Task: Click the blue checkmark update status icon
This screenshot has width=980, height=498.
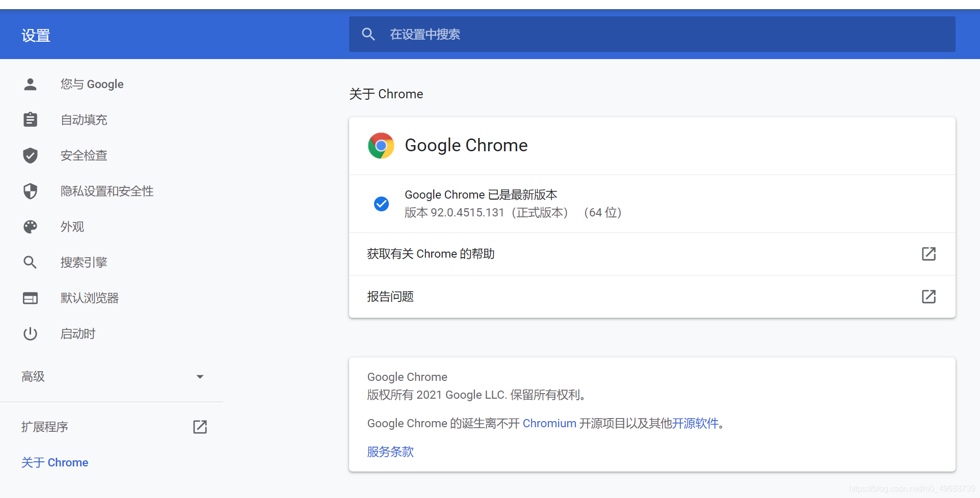Action: [381, 204]
